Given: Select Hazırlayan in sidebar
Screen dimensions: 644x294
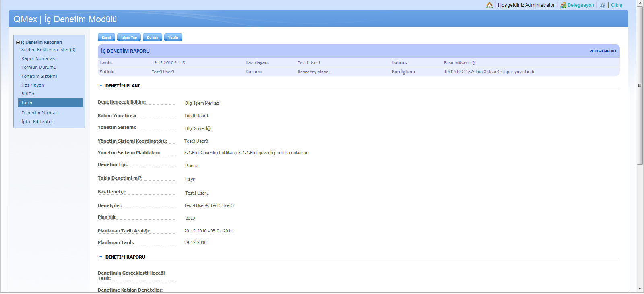Looking at the screenshot, I should 33,85.
